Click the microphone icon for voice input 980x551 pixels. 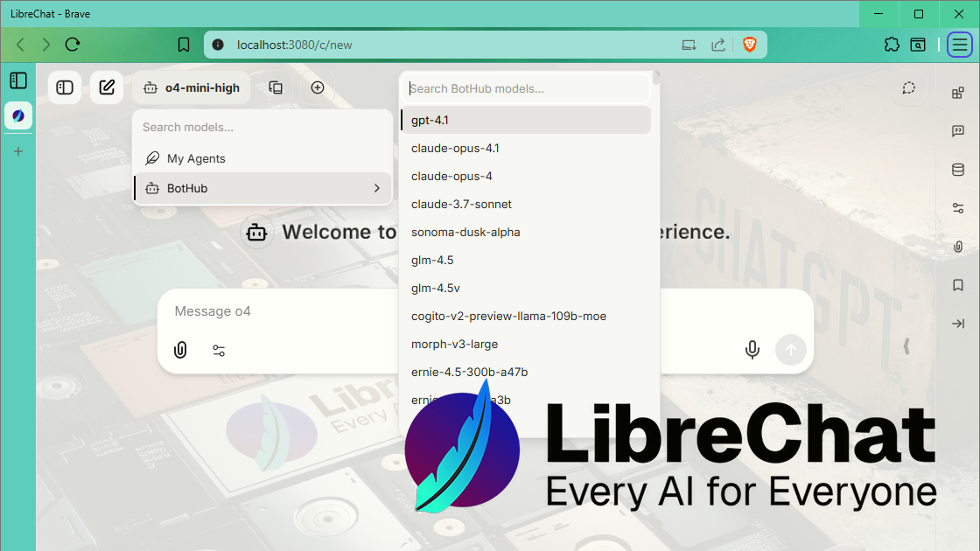(752, 349)
